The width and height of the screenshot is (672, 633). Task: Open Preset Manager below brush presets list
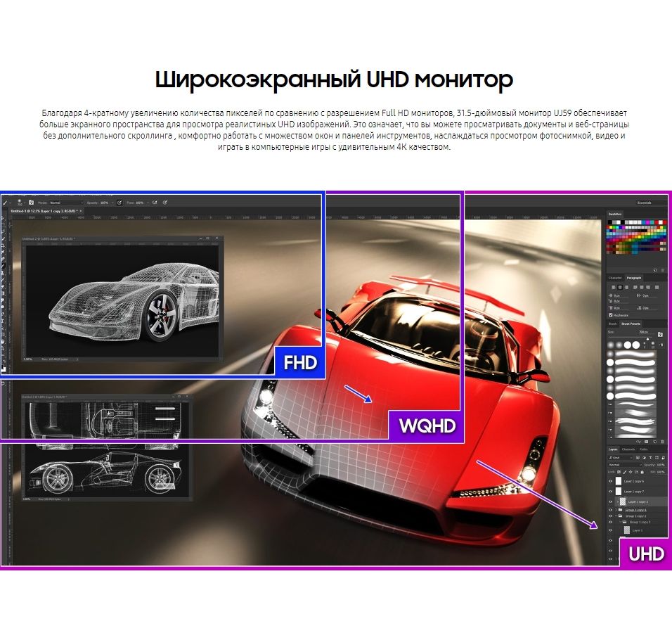click(x=647, y=441)
